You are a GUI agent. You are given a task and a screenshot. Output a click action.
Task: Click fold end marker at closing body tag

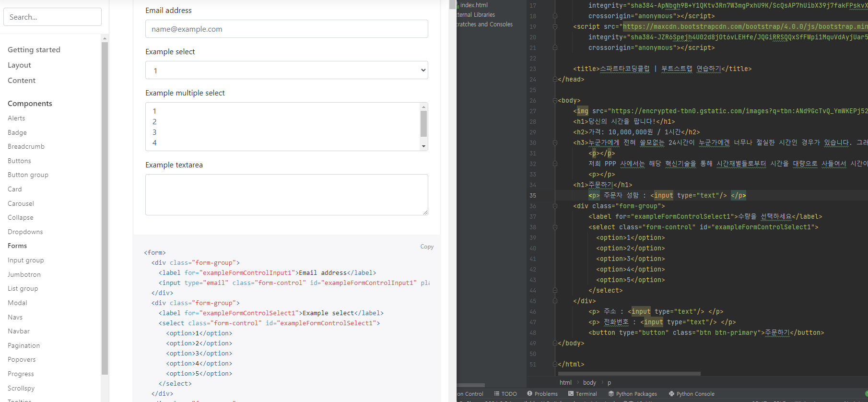click(555, 343)
